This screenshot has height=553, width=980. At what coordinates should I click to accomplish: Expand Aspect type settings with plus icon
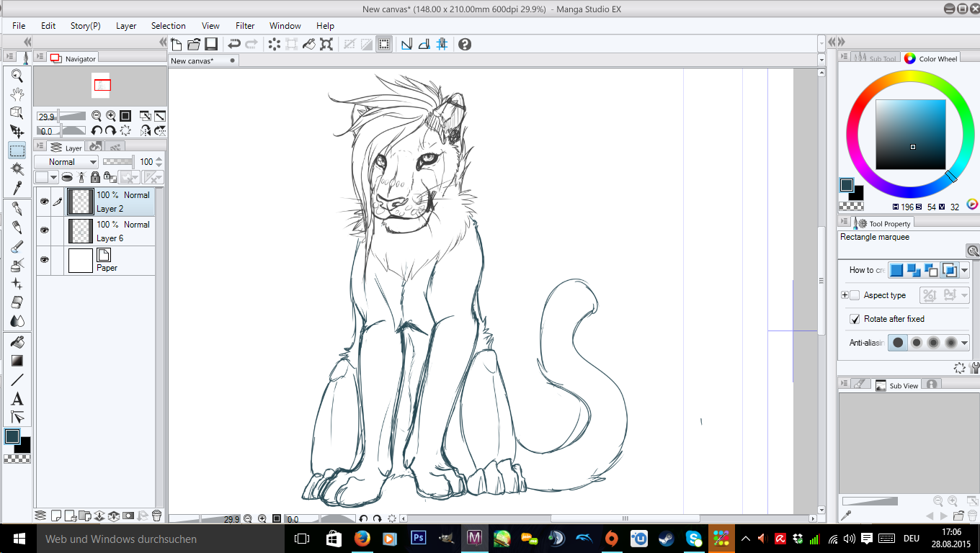(845, 295)
